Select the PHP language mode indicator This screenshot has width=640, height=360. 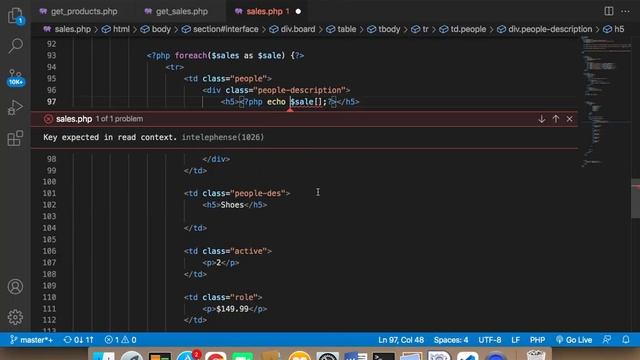click(537, 340)
